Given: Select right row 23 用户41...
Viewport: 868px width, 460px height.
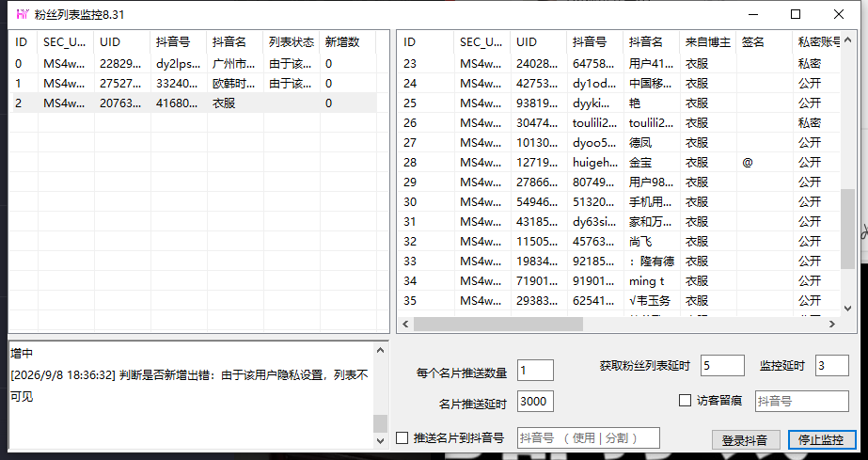Looking at the screenshot, I should point(620,64).
